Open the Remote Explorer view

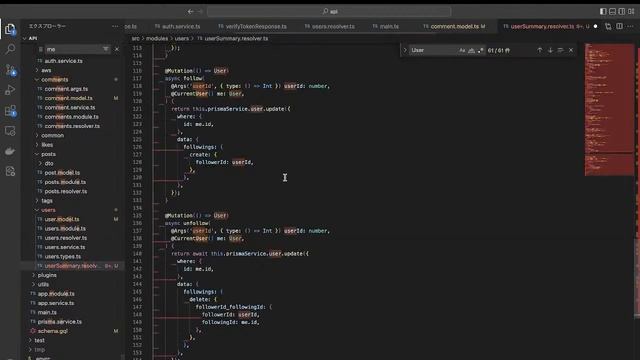coord(10,131)
